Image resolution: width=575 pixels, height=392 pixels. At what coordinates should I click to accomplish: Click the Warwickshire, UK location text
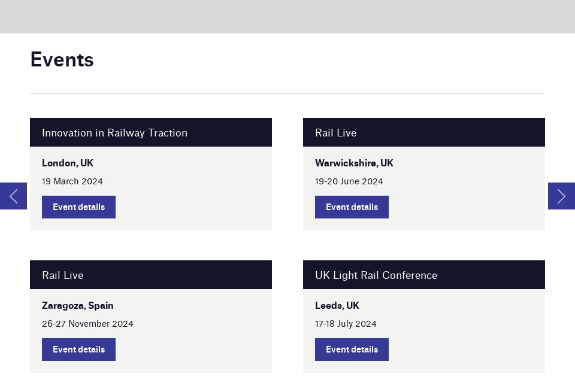[x=354, y=163]
